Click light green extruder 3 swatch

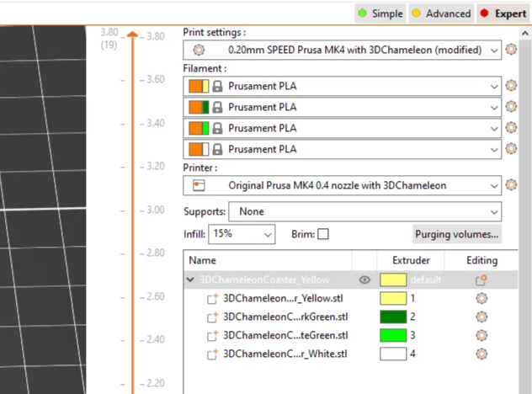pos(393,335)
